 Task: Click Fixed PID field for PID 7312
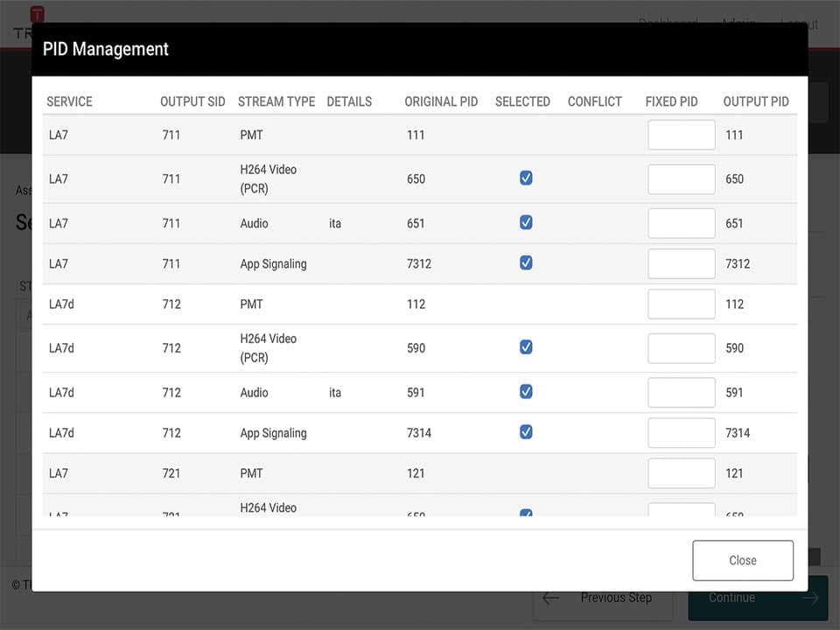tap(681, 263)
